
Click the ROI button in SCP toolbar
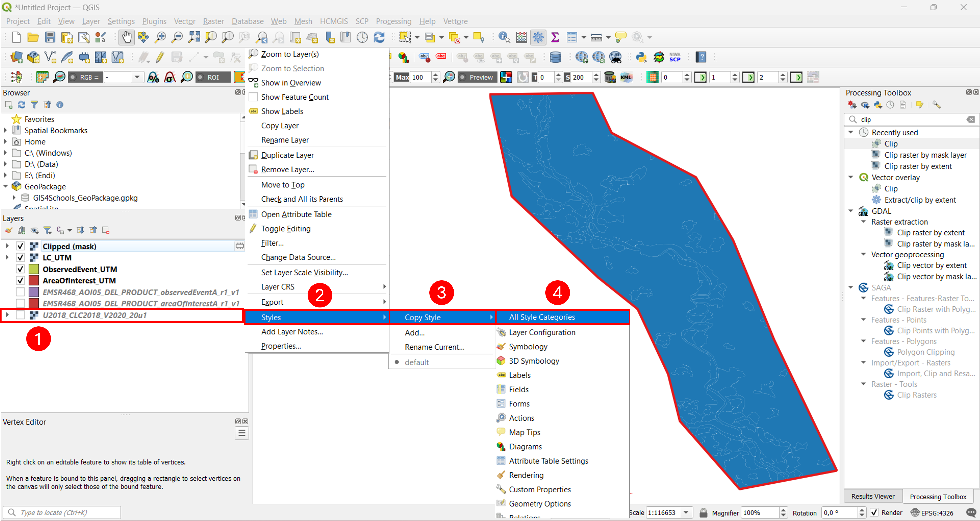(x=213, y=77)
